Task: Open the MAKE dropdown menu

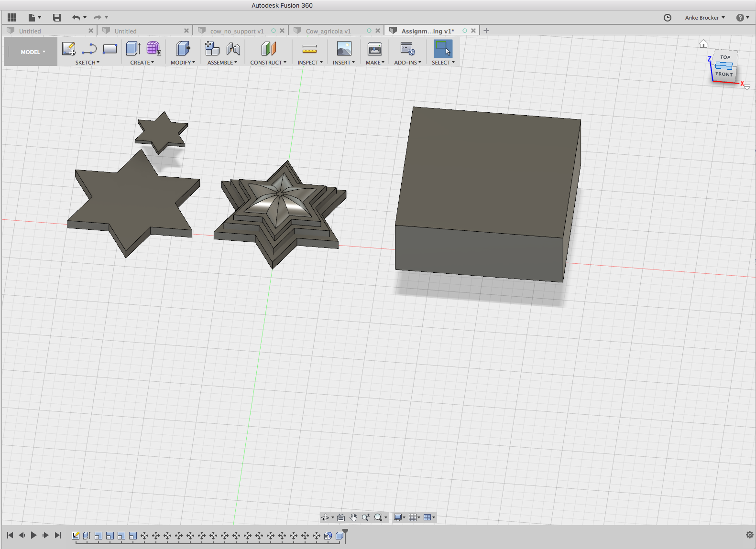Action: point(375,63)
